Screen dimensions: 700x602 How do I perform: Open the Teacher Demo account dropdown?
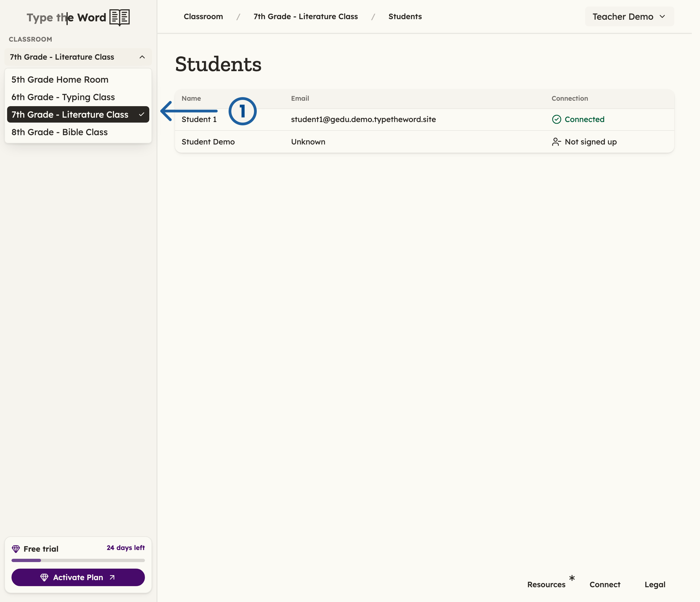629,17
